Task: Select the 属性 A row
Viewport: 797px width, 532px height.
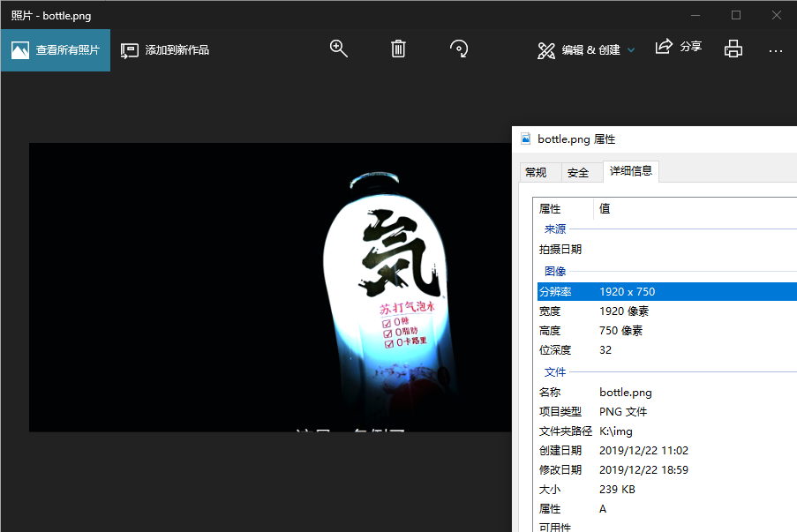Action: (x=667, y=509)
